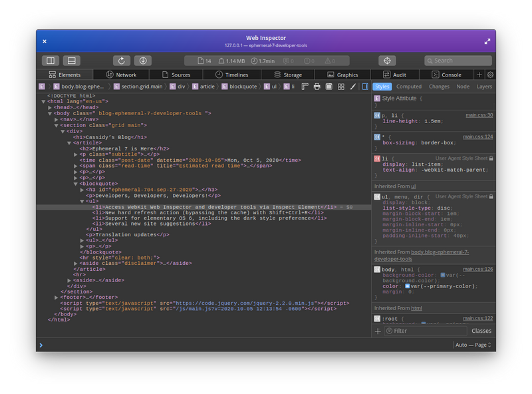
Task: Collapse the article element
Action: [x=69, y=143]
